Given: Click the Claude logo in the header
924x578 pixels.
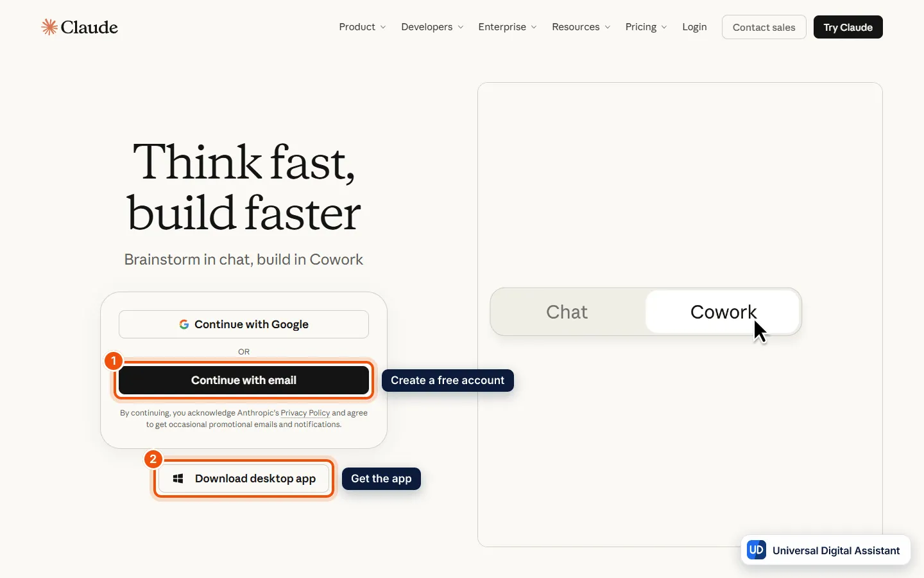Looking at the screenshot, I should coord(80,27).
